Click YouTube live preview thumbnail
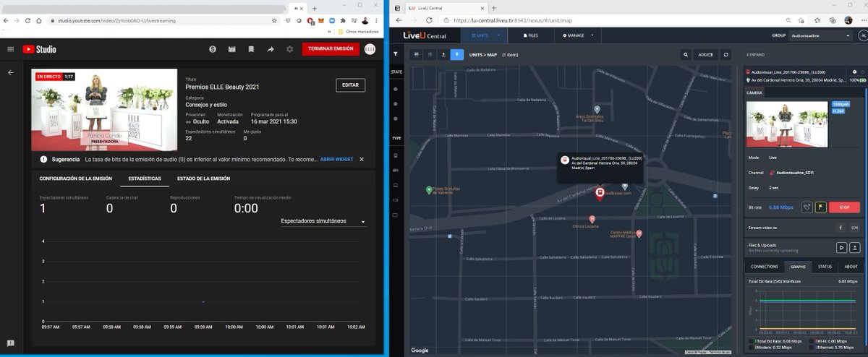The image size is (868, 357). tap(104, 110)
